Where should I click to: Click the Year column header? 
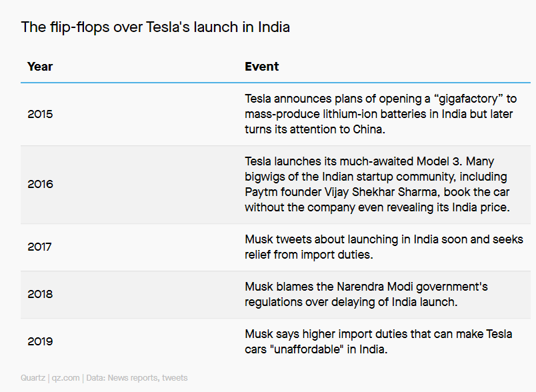tap(40, 67)
